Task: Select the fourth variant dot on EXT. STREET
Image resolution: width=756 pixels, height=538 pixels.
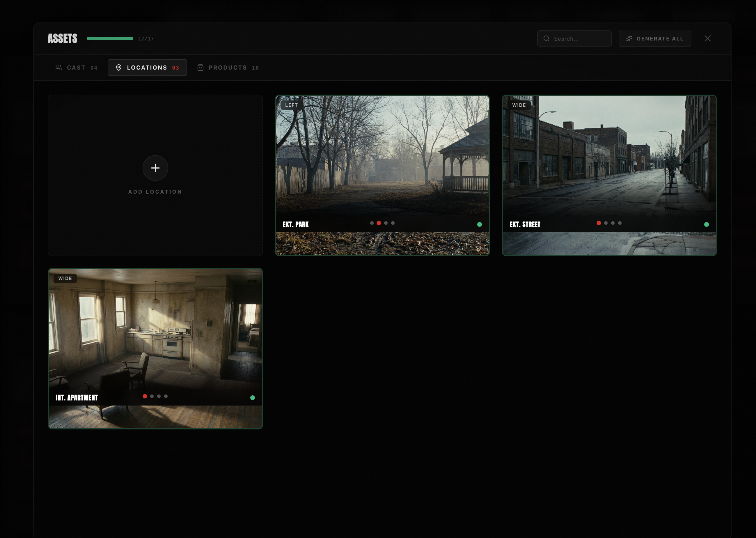Action: (620, 223)
